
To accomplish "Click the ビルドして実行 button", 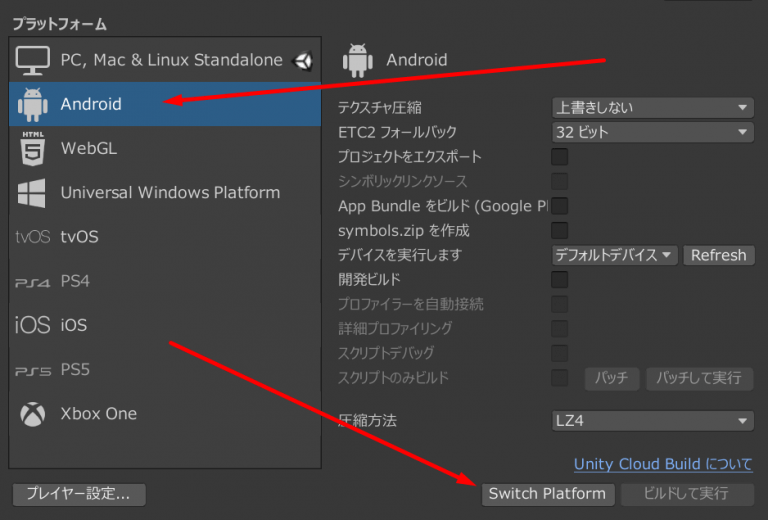I will tap(687, 494).
